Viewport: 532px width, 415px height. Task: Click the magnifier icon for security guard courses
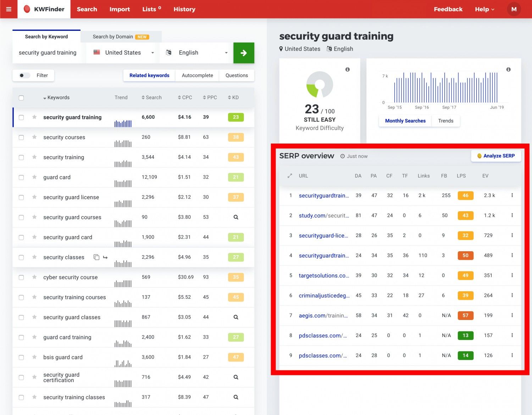pyautogui.click(x=235, y=217)
